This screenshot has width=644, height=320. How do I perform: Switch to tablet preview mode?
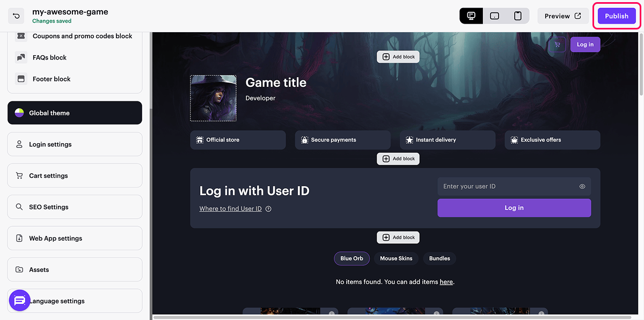[495, 16]
